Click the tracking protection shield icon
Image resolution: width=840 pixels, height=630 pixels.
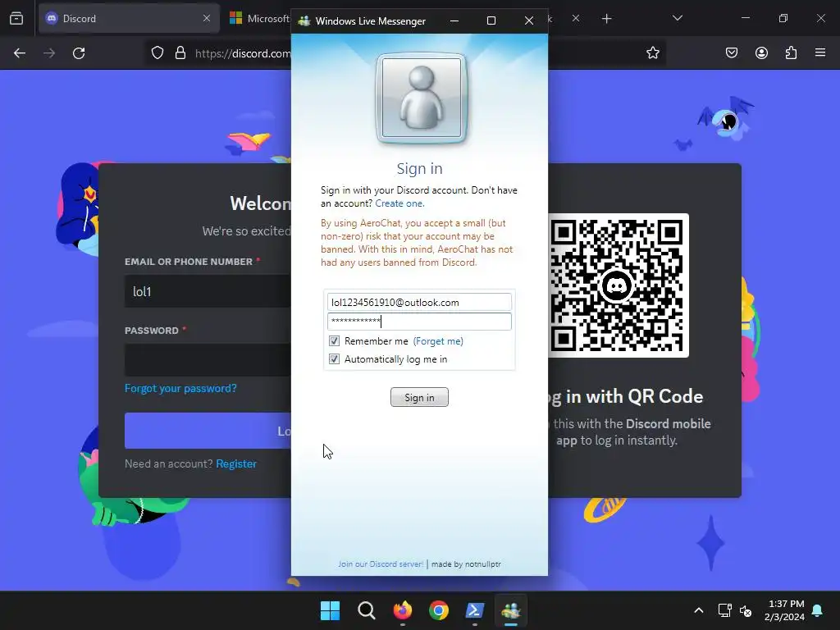(x=157, y=53)
